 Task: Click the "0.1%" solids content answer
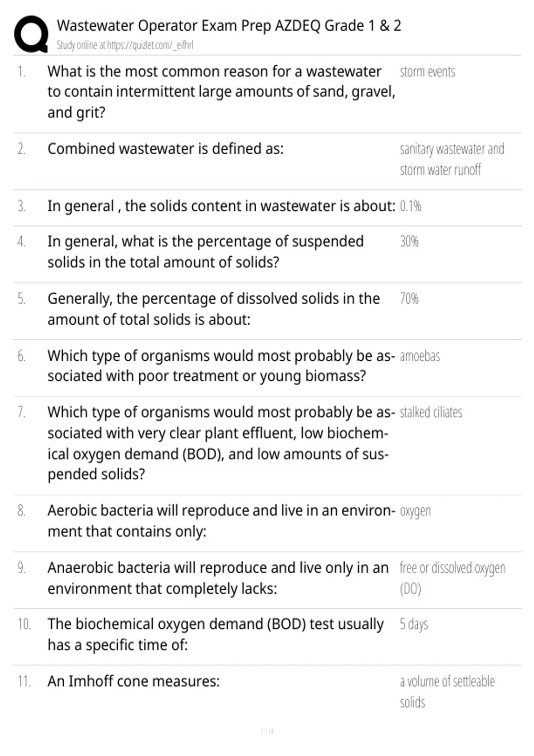(x=410, y=206)
